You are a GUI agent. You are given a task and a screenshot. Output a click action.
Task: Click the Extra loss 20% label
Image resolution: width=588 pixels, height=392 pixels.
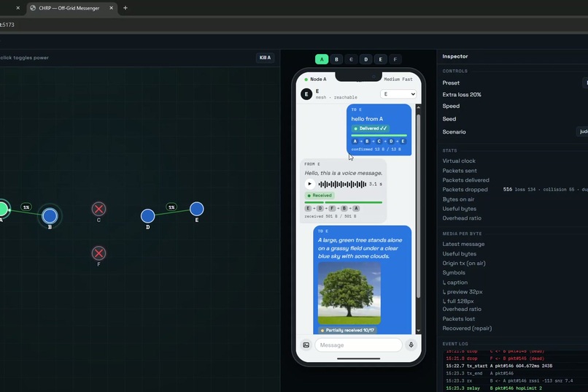click(462, 94)
